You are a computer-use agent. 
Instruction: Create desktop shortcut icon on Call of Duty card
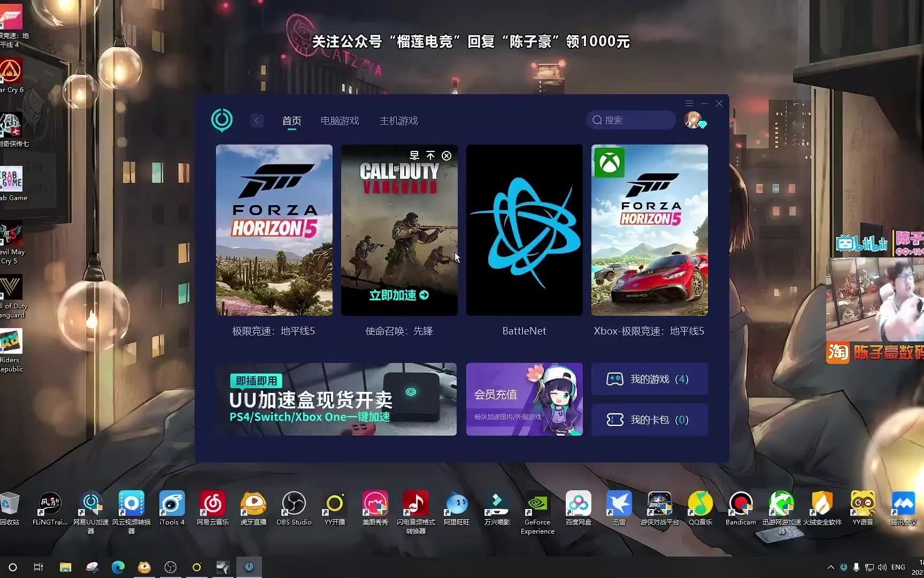click(414, 156)
